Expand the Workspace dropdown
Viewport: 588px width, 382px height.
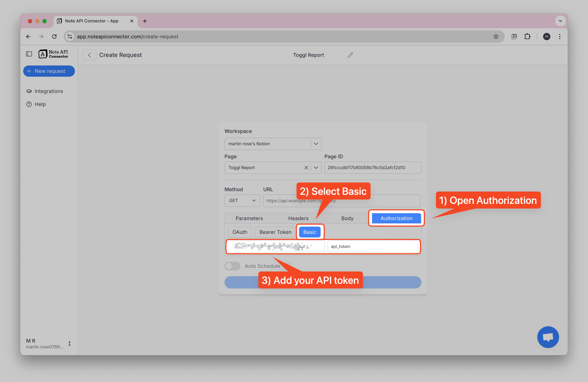click(x=316, y=144)
